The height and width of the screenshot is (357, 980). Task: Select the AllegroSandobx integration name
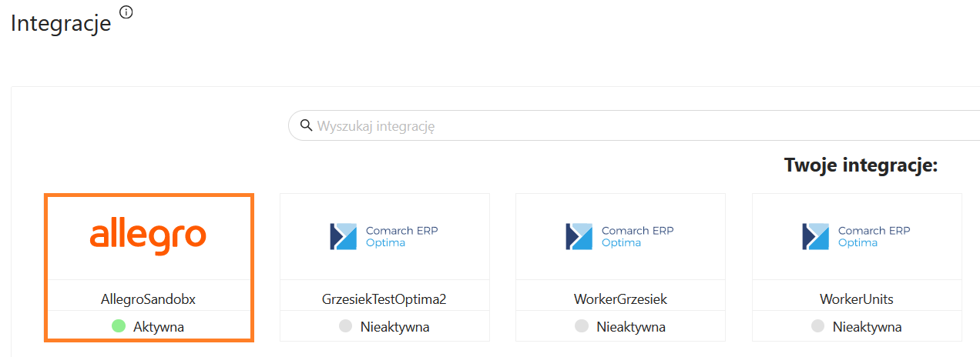point(148,299)
